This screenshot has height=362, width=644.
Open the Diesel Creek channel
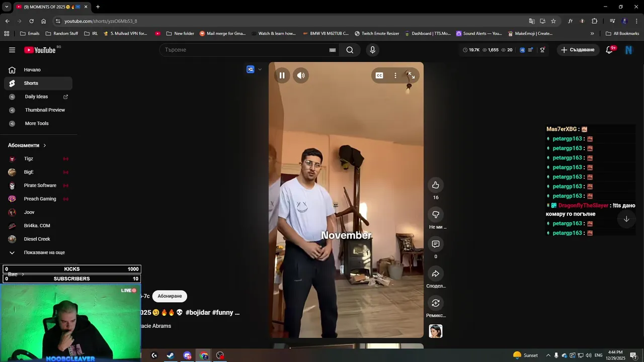click(x=38, y=239)
